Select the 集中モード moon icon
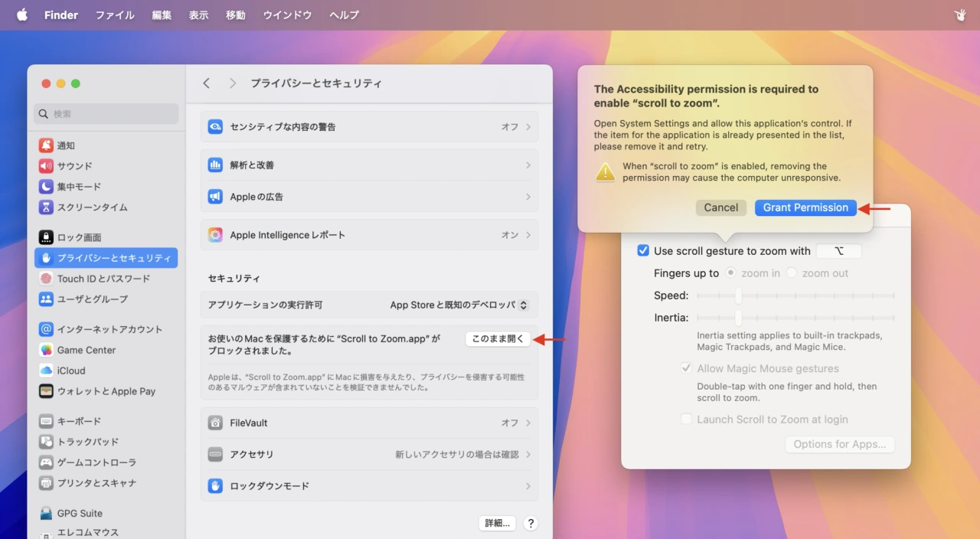The image size is (980, 539). pyautogui.click(x=46, y=187)
